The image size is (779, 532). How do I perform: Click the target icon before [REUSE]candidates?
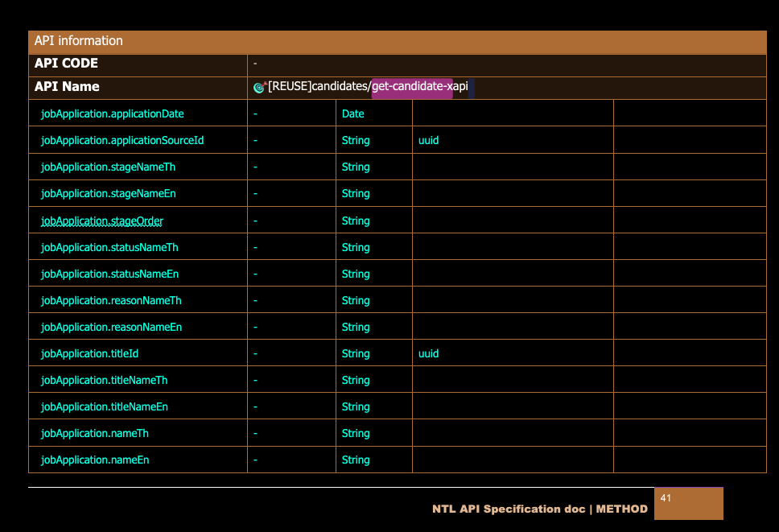point(259,87)
